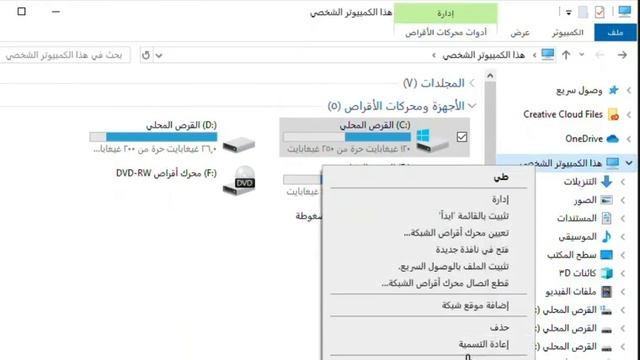Expand the OneDrive tree node
This screenshot has height=360, width=640.
point(629,139)
